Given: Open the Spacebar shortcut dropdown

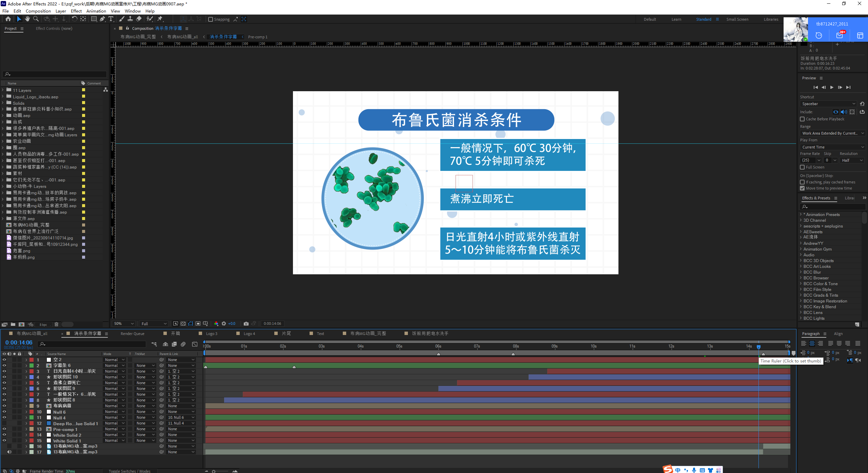Looking at the screenshot, I should (x=828, y=104).
